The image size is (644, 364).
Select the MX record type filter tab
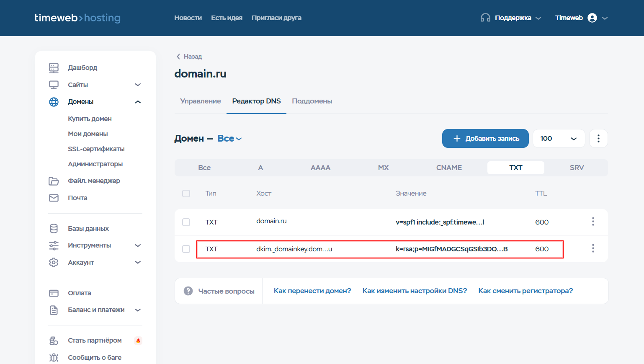(383, 168)
